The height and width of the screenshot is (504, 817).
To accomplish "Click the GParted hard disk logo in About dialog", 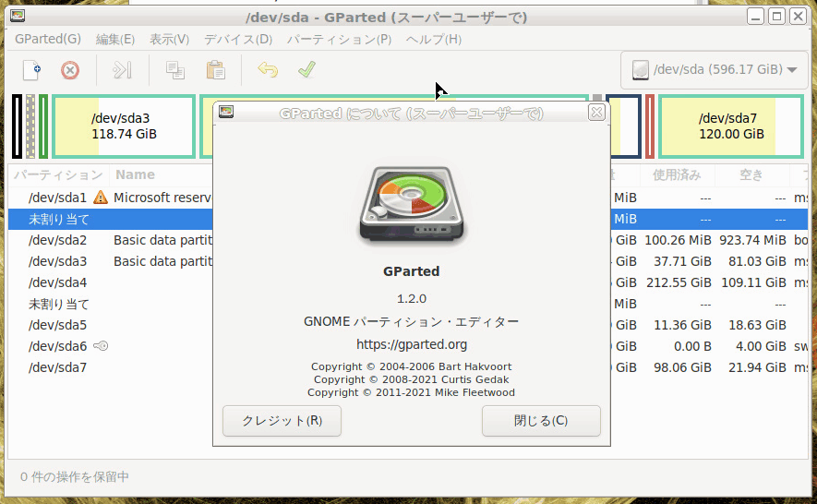I will click(x=412, y=205).
